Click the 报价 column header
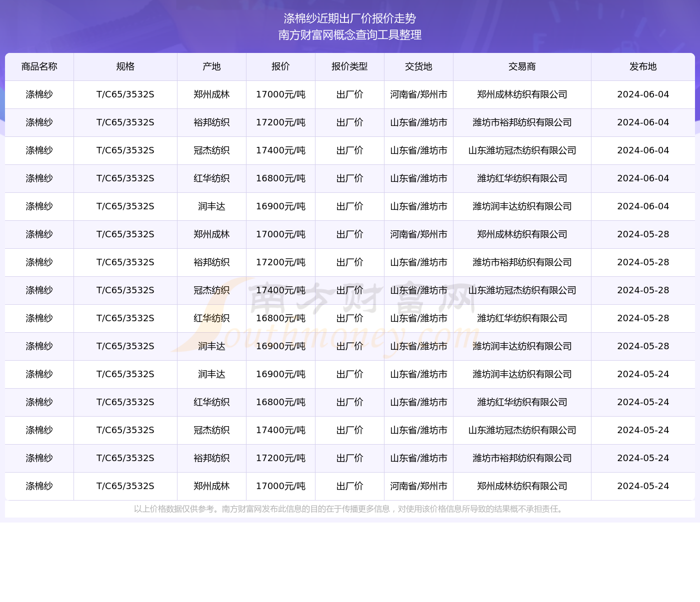The height and width of the screenshot is (602, 700). click(280, 66)
